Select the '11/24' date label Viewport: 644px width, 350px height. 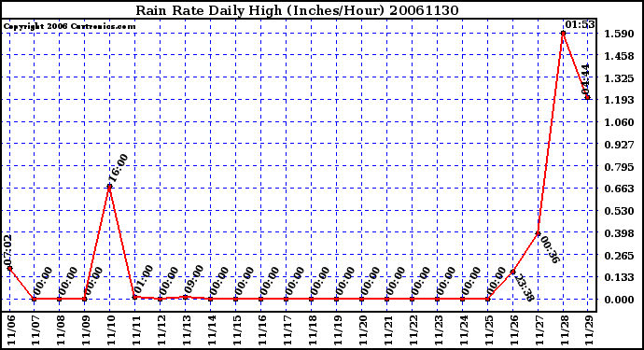(465, 330)
